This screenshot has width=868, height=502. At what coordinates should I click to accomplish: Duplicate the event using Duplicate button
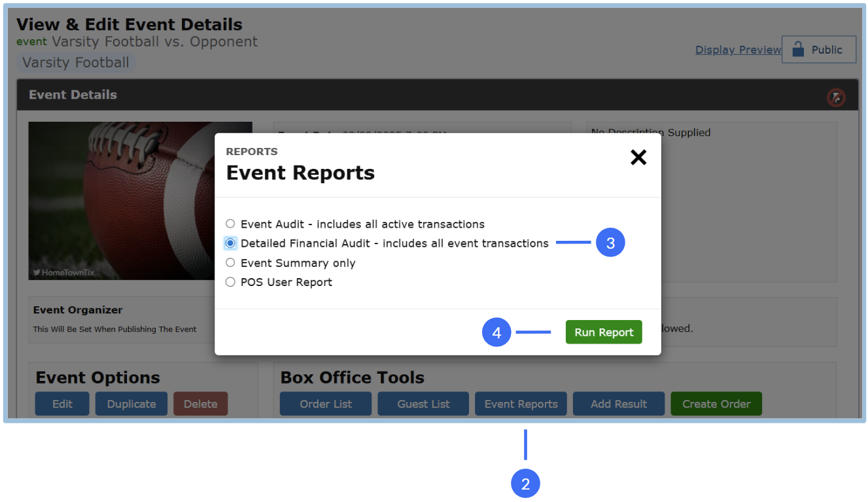coord(131,404)
